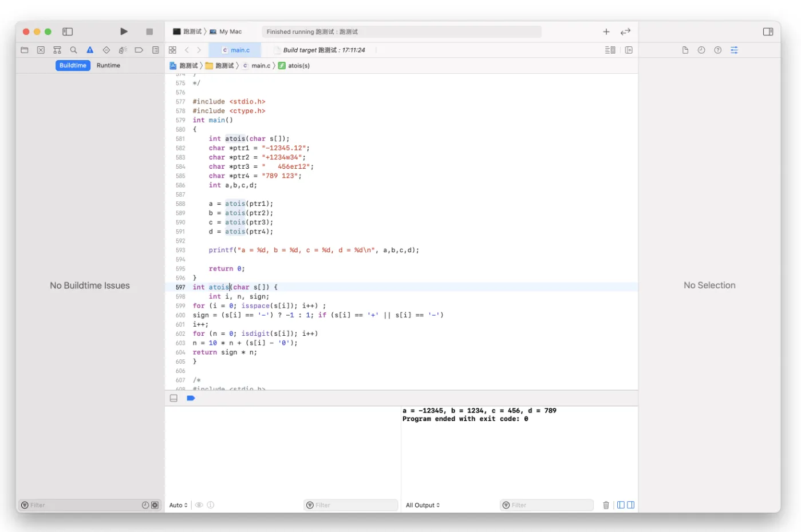Toggle the console pane

(x=631, y=505)
